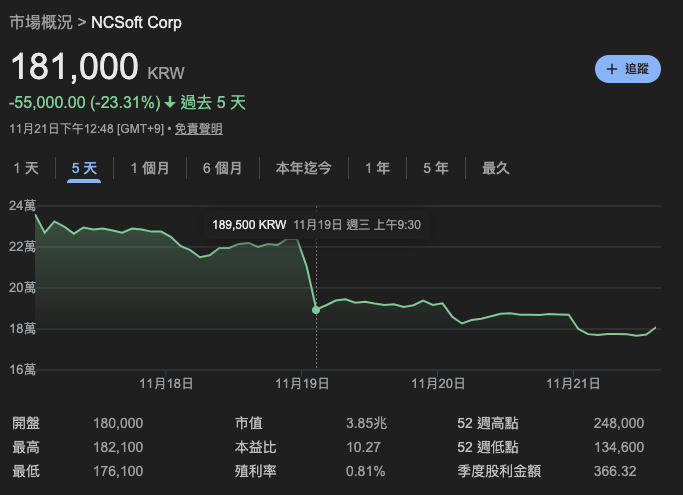Viewport: 683px width, 495px height.
Task: Click the 11月18日 axis label
Action: pyautogui.click(x=166, y=384)
